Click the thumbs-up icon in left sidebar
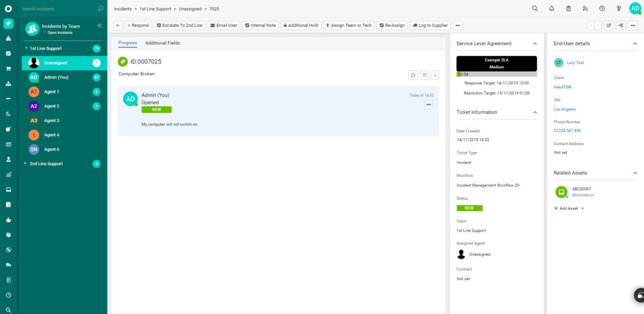 8,220
